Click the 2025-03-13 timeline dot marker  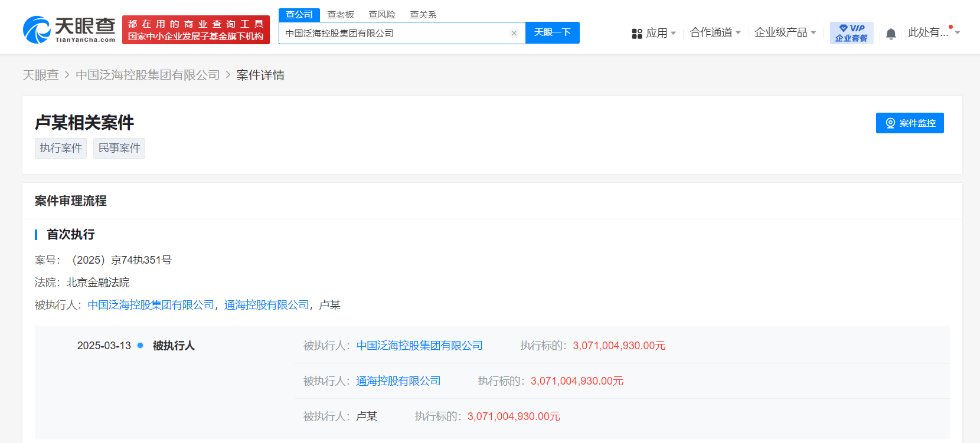[x=141, y=346]
